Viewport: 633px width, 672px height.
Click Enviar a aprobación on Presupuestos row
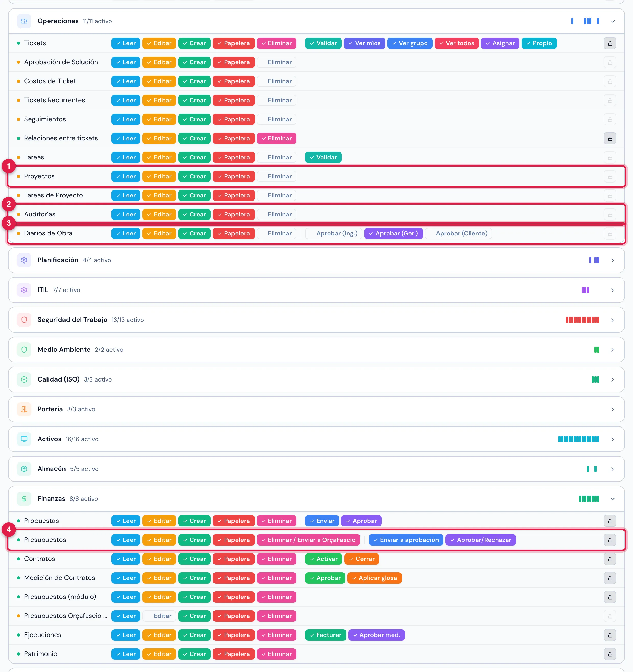tap(406, 540)
